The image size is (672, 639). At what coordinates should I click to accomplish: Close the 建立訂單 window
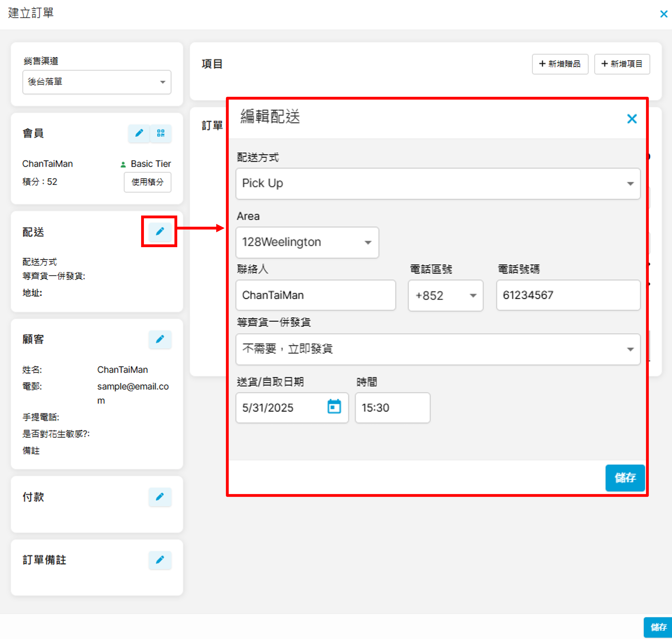pos(664,14)
